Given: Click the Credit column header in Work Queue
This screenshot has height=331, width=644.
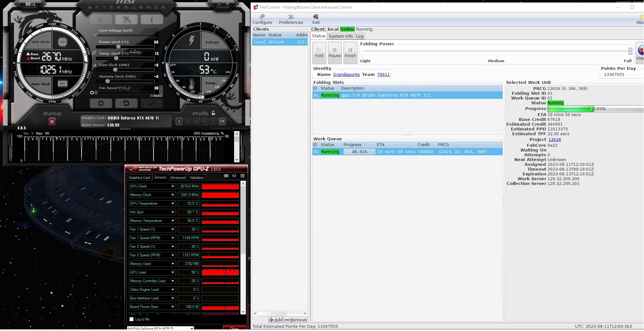Looking at the screenshot, I should pyautogui.click(x=426, y=144).
